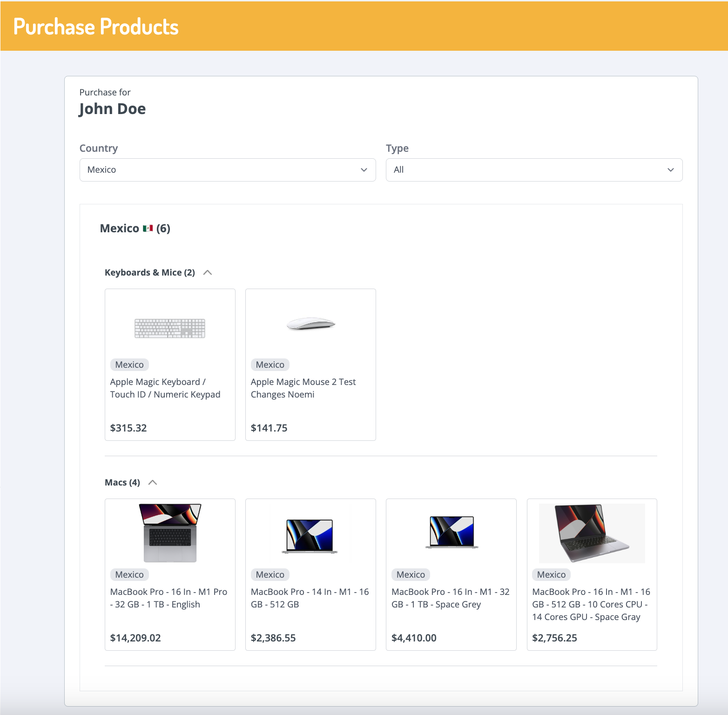This screenshot has width=728, height=715.
Task: Open the Type dropdown showing All
Action: pyautogui.click(x=533, y=170)
